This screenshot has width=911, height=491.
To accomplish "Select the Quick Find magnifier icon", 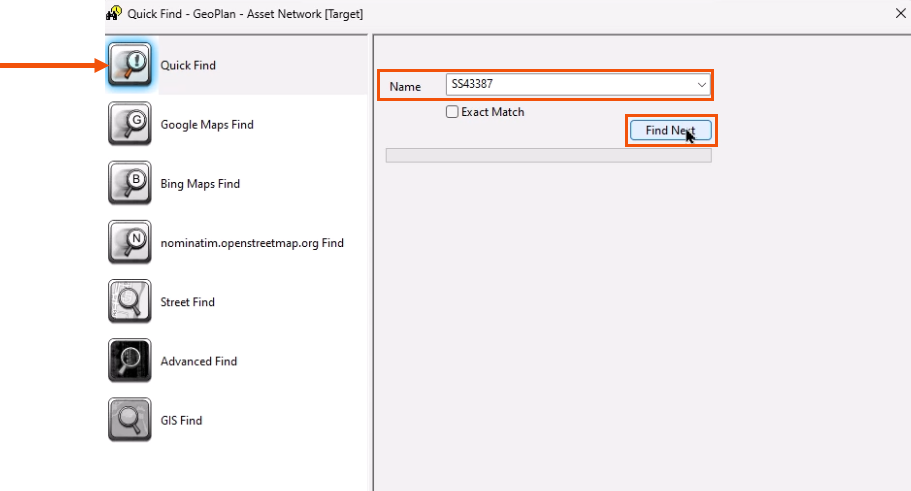I will click(x=130, y=64).
